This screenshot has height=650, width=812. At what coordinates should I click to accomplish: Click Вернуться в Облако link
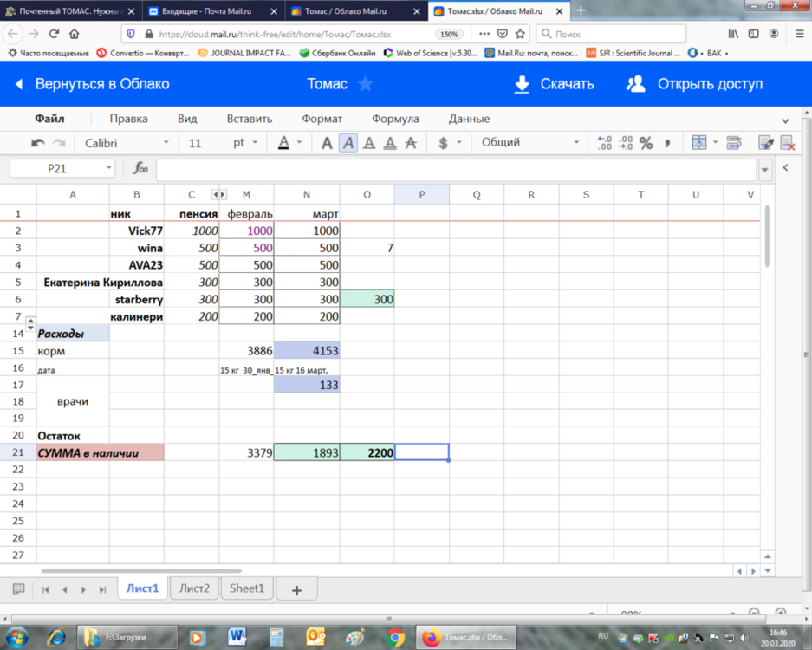click(x=92, y=84)
